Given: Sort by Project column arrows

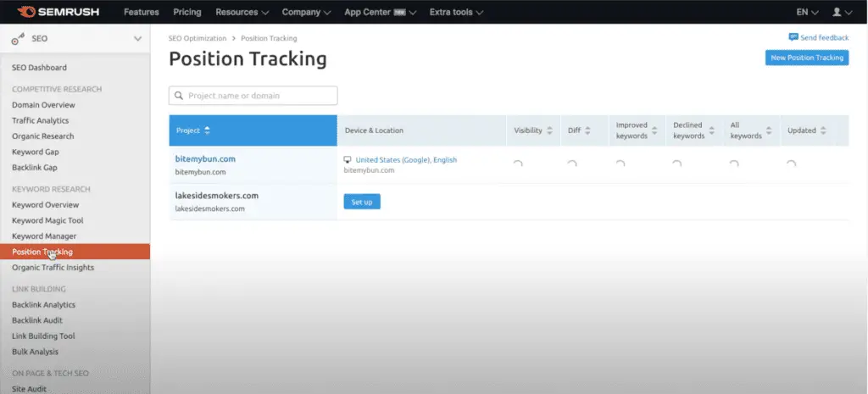Looking at the screenshot, I should 207,130.
